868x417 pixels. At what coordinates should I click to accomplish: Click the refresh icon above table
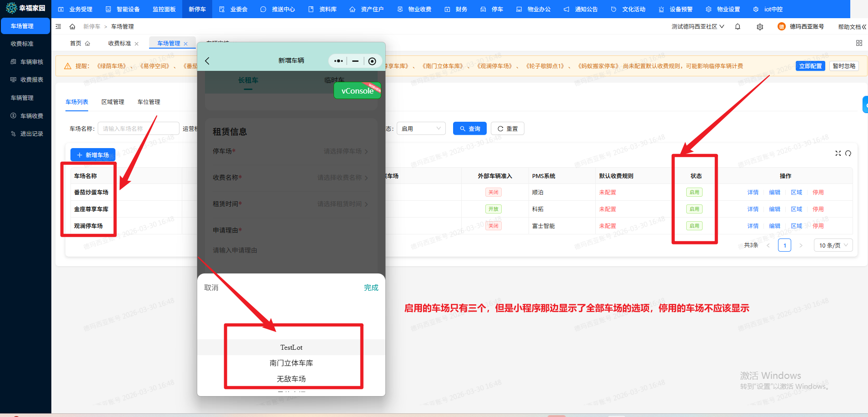[848, 154]
